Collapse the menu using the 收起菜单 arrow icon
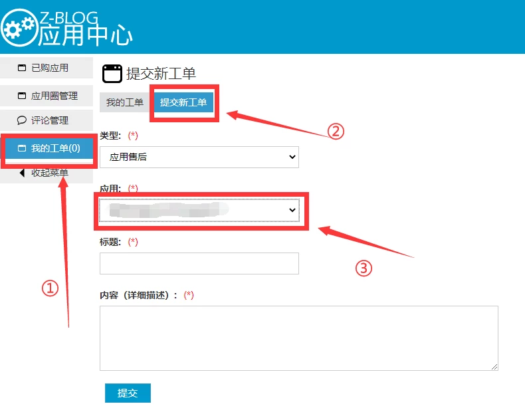 tap(22, 173)
